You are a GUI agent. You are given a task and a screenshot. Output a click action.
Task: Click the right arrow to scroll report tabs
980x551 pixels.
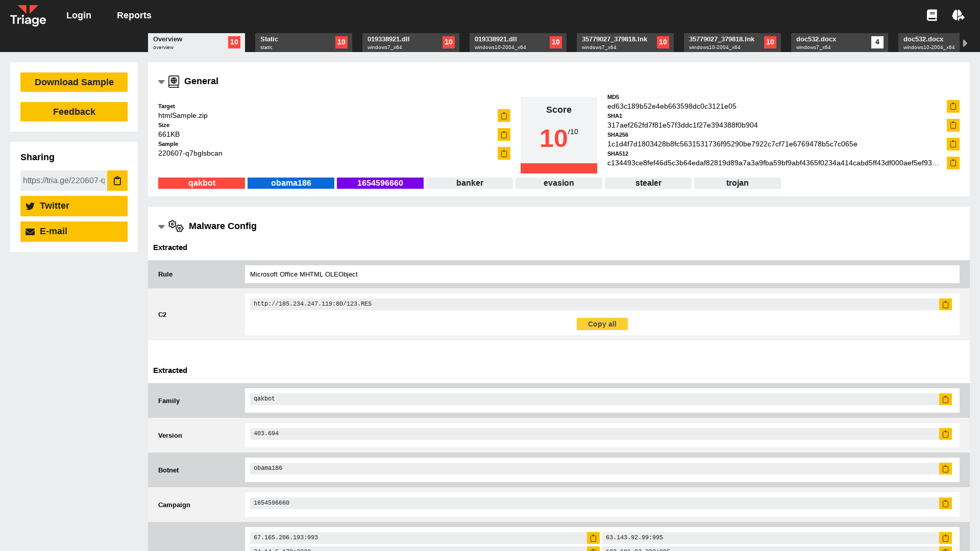[x=965, y=43]
